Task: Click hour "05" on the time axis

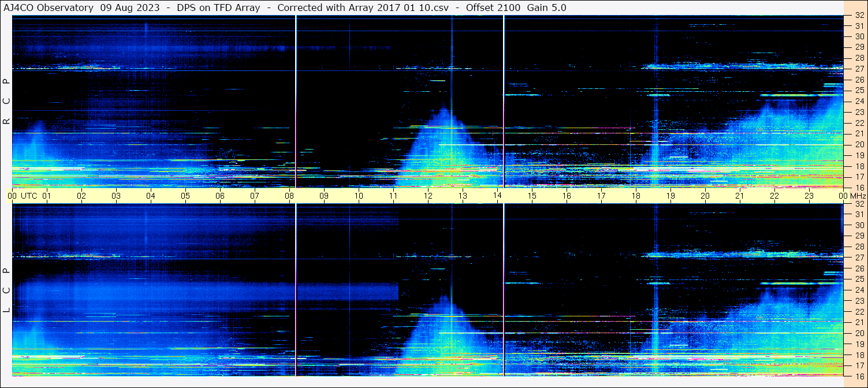Action: pos(185,196)
